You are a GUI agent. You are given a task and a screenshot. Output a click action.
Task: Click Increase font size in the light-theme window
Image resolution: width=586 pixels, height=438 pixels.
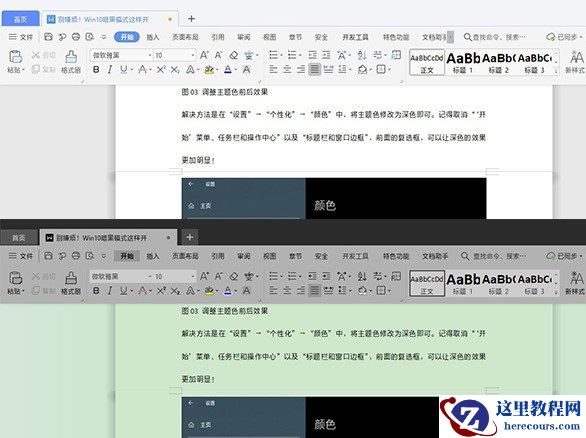[x=204, y=55]
